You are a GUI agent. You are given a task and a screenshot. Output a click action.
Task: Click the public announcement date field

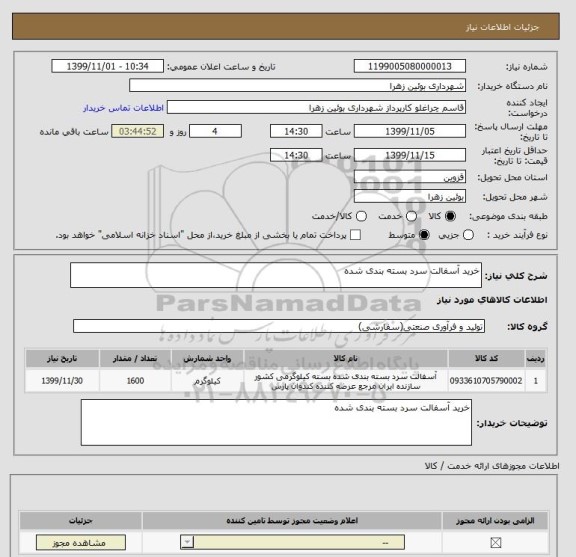108,67
